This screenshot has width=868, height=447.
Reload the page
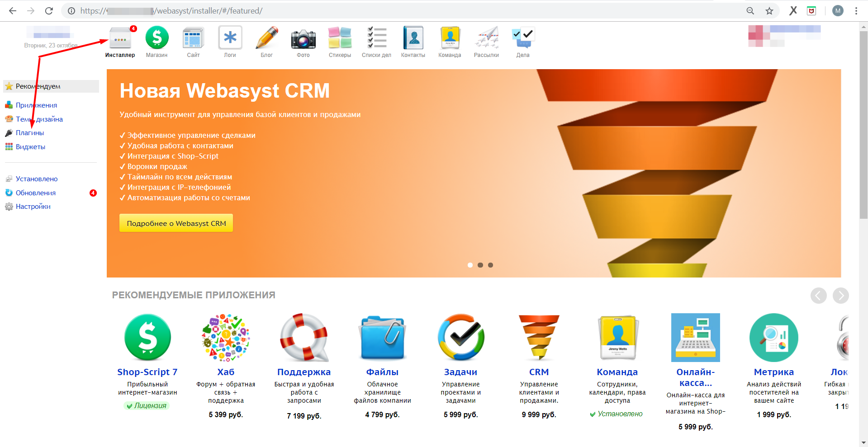click(x=49, y=11)
